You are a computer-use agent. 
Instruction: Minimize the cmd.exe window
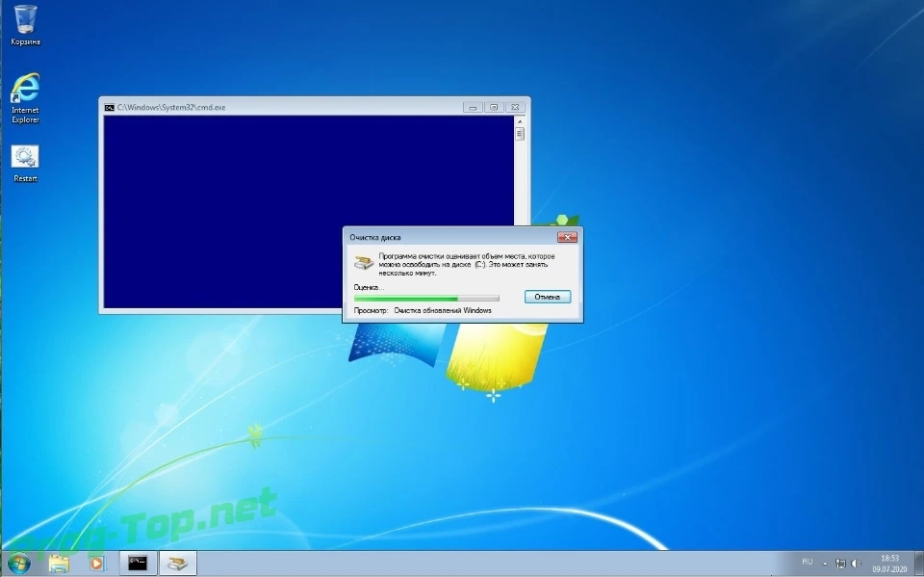[473, 107]
